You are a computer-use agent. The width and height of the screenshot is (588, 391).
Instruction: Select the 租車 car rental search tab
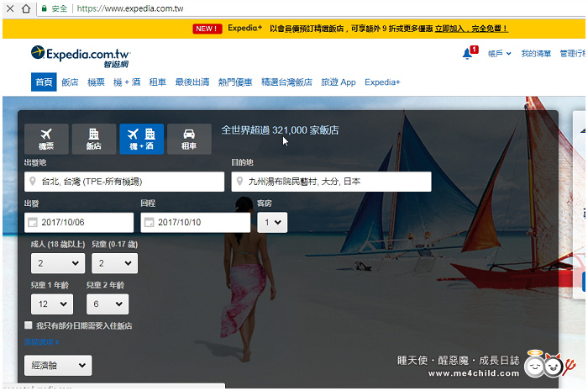pyautogui.click(x=189, y=139)
